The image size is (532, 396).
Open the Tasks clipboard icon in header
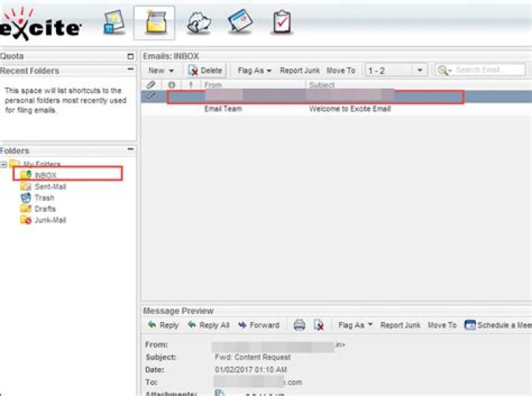click(280, 23)
